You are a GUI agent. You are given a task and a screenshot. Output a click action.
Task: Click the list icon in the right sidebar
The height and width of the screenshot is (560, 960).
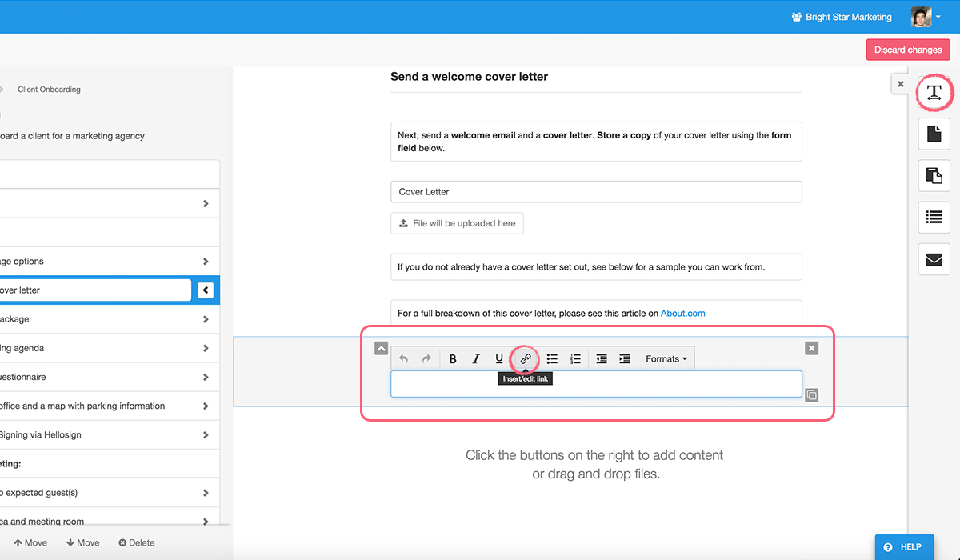point(934,217)
